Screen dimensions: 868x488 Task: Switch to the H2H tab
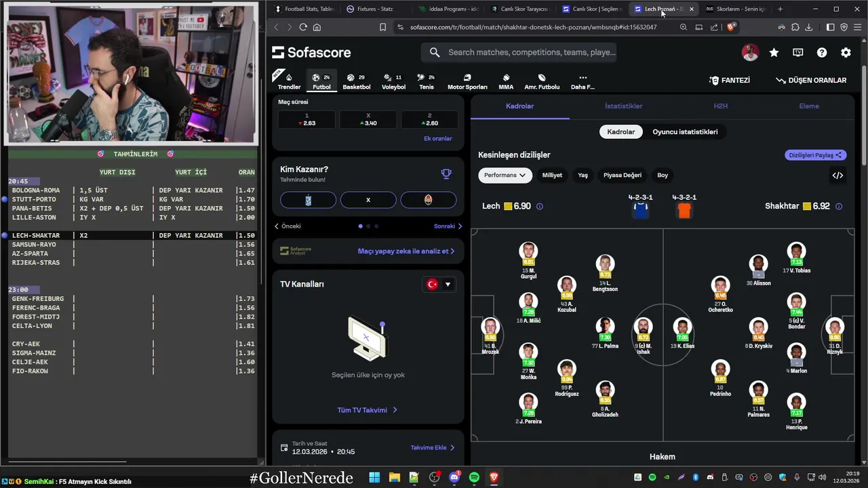720,106
